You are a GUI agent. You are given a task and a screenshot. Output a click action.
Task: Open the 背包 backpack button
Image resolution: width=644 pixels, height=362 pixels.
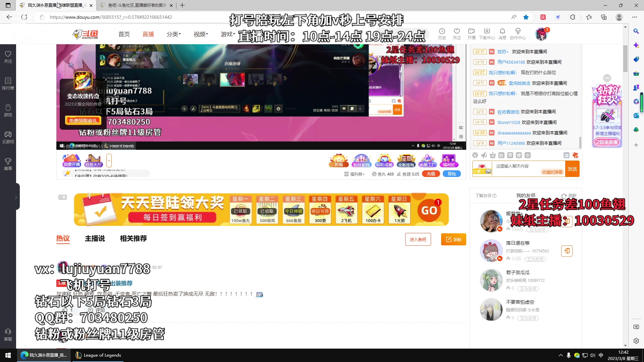(x=452, y=174)
